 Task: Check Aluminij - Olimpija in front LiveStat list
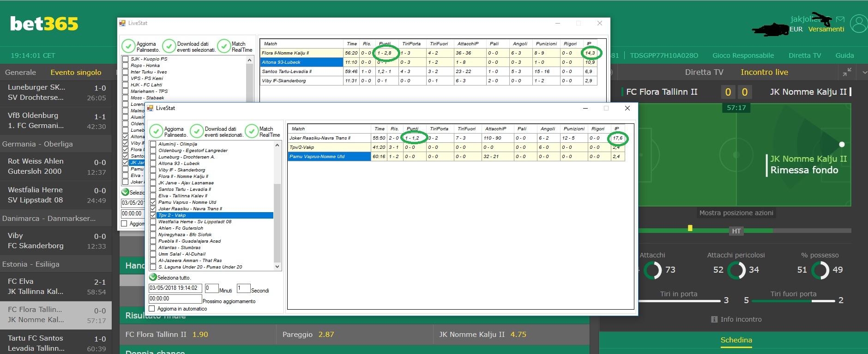click(x=153, y=144)
